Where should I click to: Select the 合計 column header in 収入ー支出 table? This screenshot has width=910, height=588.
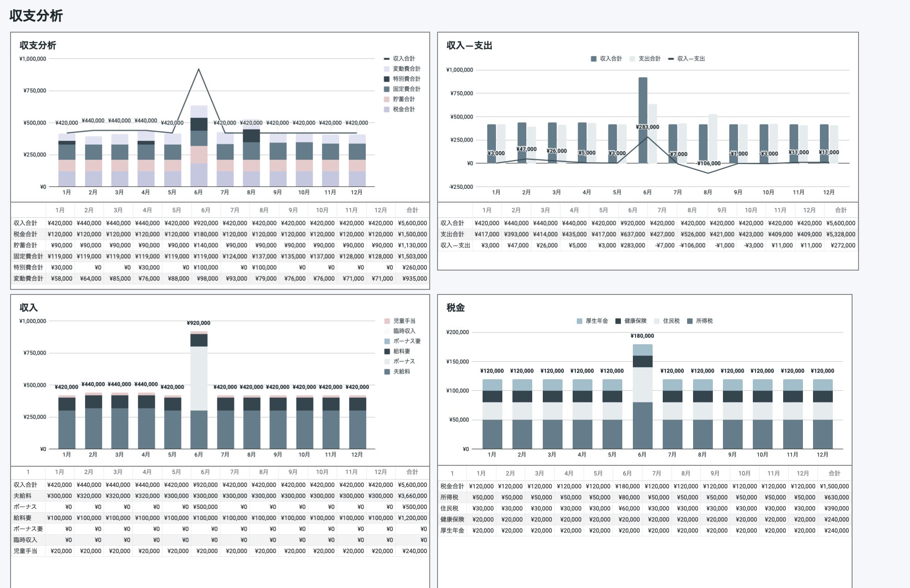click(841, 210)
